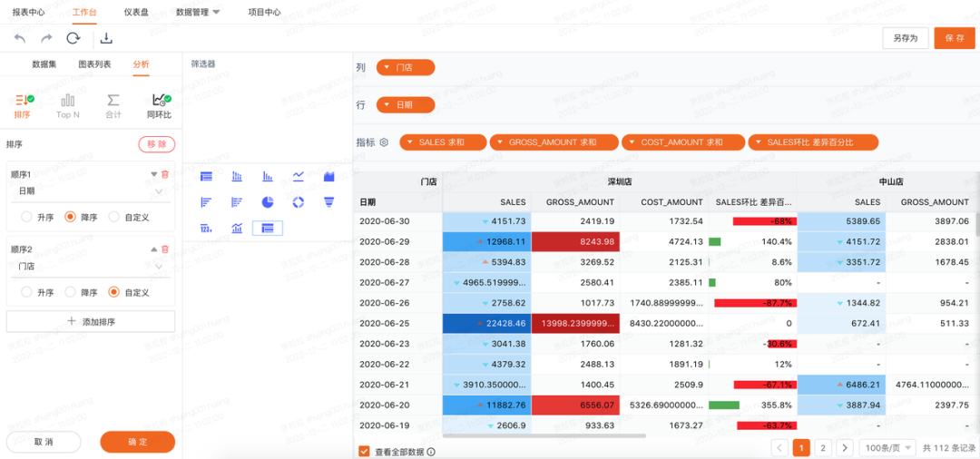Click the orange 保存 button
This screenshot has height=459, width=980.
click(x=955, y=38)
